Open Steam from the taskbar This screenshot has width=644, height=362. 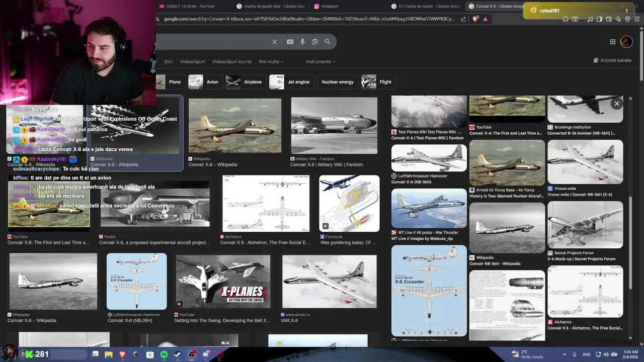click(x=178, y=354)
